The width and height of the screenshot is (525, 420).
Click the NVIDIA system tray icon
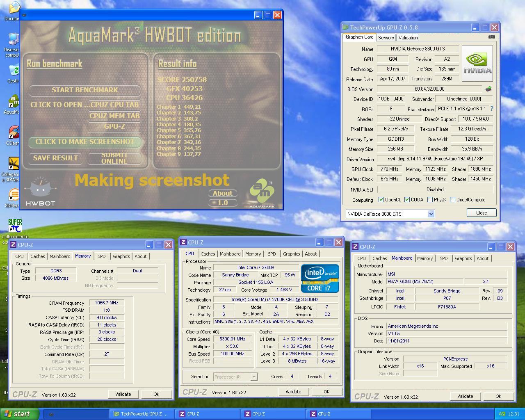pos(502,414)
